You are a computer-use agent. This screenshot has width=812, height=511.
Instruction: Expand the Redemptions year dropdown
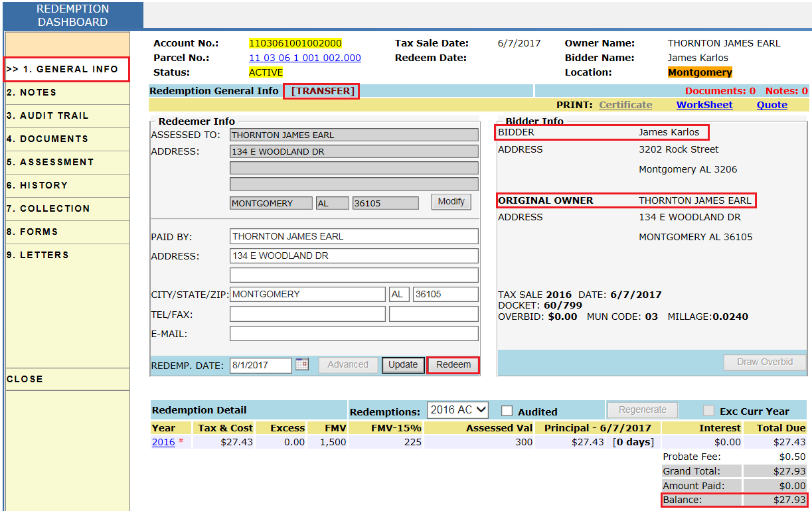[x=457, y=410]
